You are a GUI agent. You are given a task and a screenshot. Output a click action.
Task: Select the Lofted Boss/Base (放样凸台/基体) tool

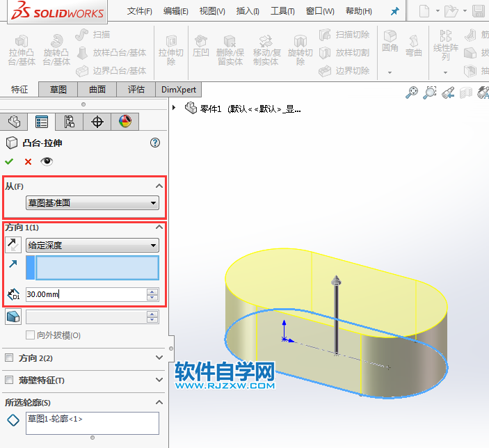point(111,52)
